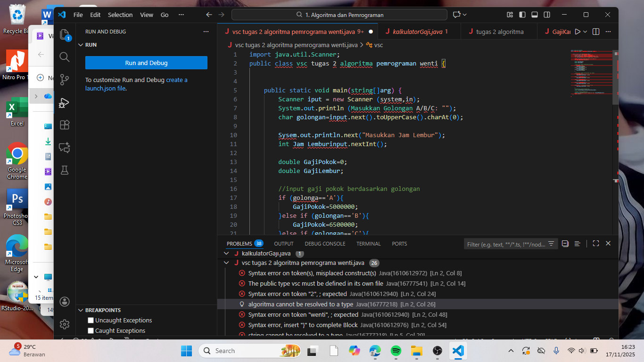The height and width of the screenshot is (362, 644).
Task: Enable the Caught Exceptions checkbox
Action: [91, 330]
